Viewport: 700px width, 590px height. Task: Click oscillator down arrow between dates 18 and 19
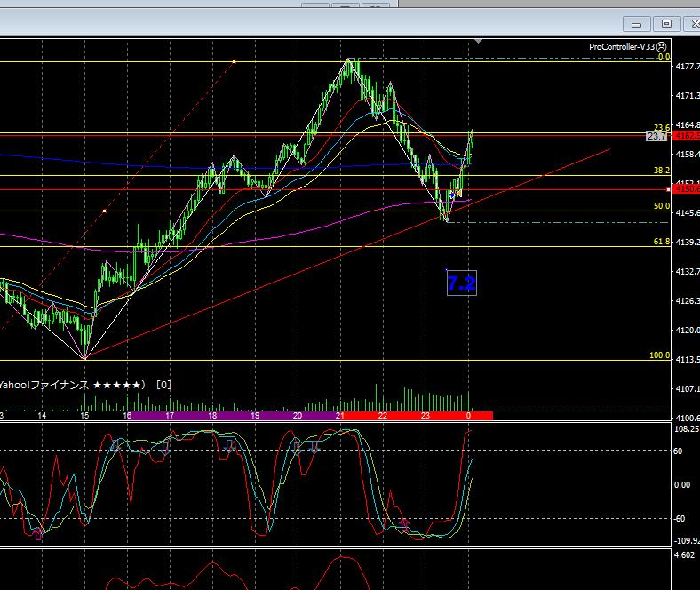(x=229, y=446)
